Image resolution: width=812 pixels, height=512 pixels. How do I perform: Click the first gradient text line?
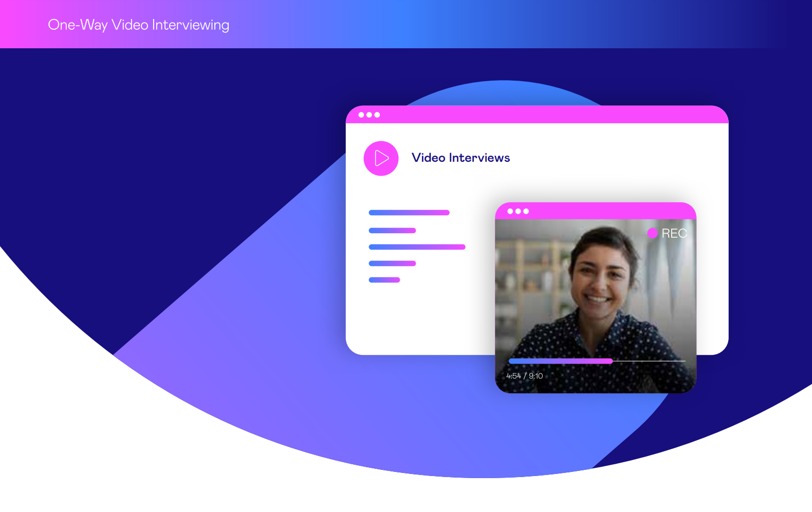[409, 213]
